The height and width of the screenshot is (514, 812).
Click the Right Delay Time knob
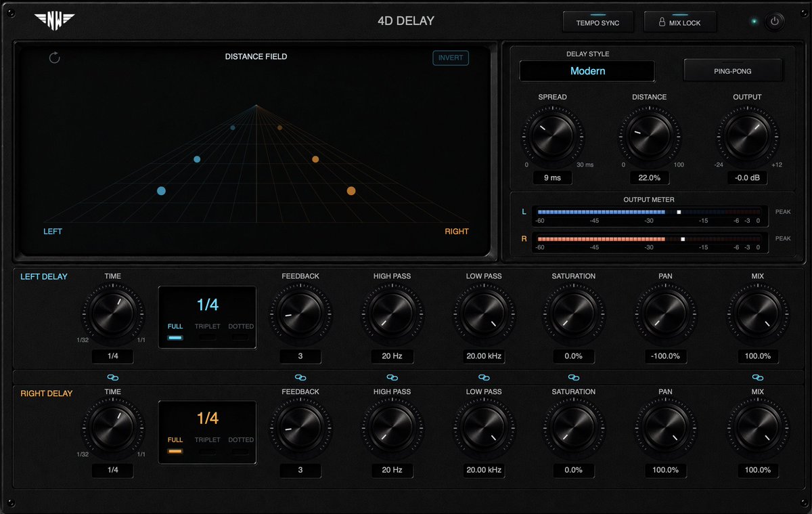(113, 428)
